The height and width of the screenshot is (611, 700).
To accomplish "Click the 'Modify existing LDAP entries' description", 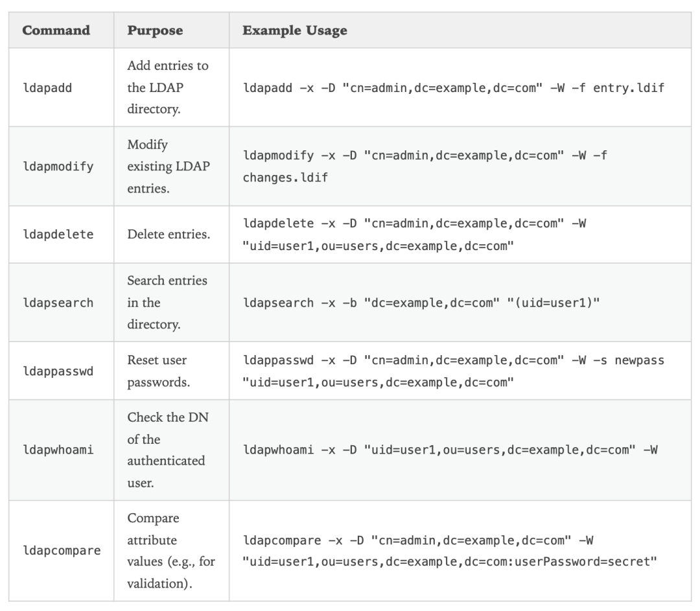I will tap(169, 167).
